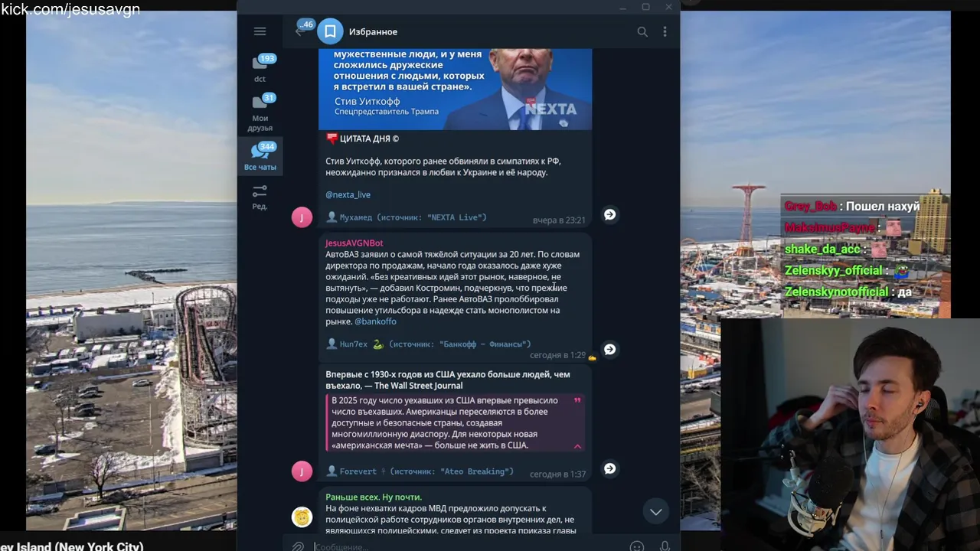Screen dimensions: 980x551
Task: Collapse the quoted 2025 США text block
Action: pos(577,446)
